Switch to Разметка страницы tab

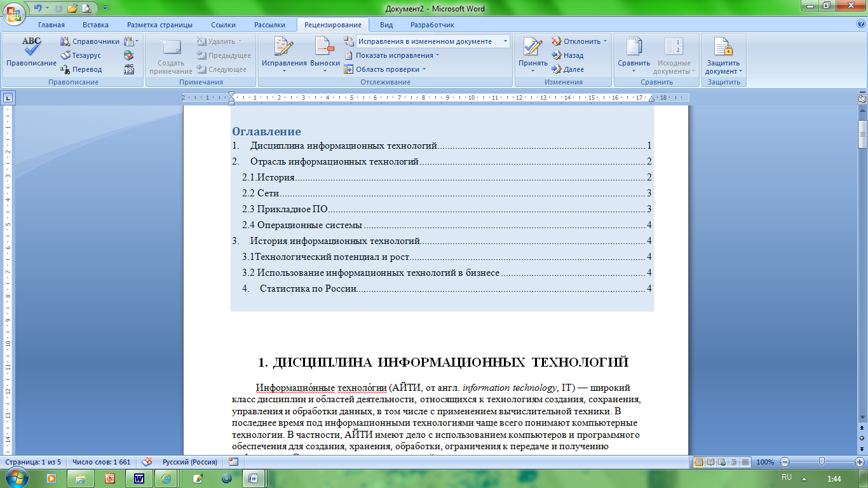point(159,25)
